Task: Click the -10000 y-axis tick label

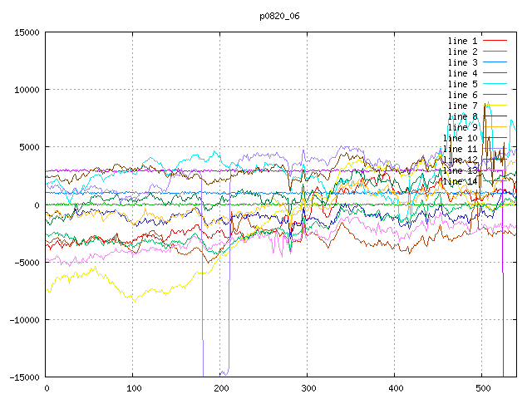Action: 24,320
